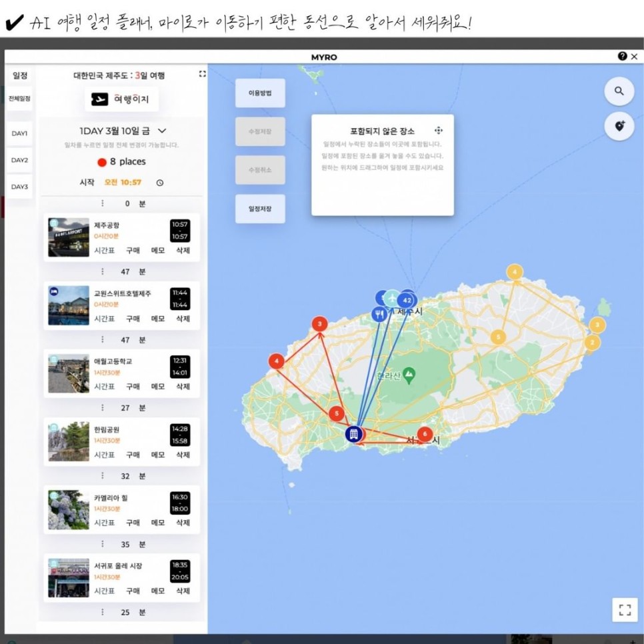The image size is (644, 644).
Task: Click the start time 오전 10:57
Action: 123,183
